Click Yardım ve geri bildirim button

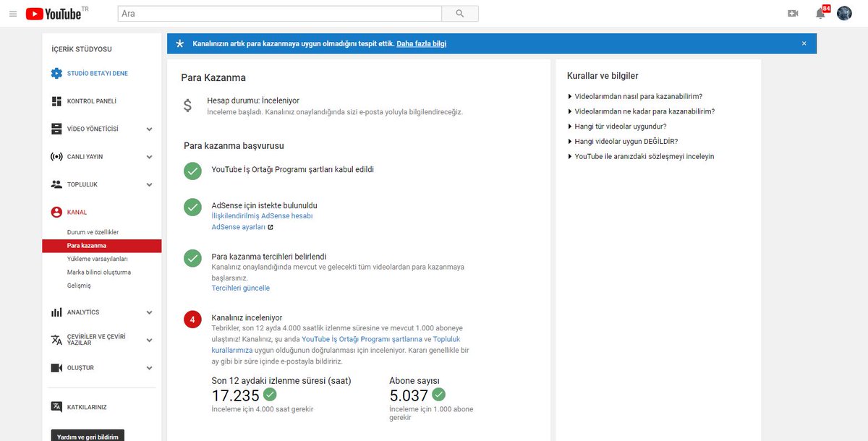(88, 437)
